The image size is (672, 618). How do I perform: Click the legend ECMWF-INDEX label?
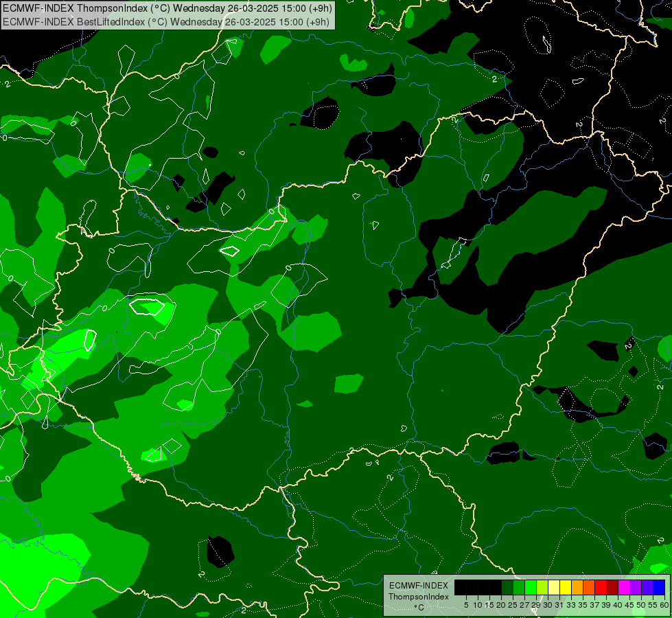pos(419,586)
